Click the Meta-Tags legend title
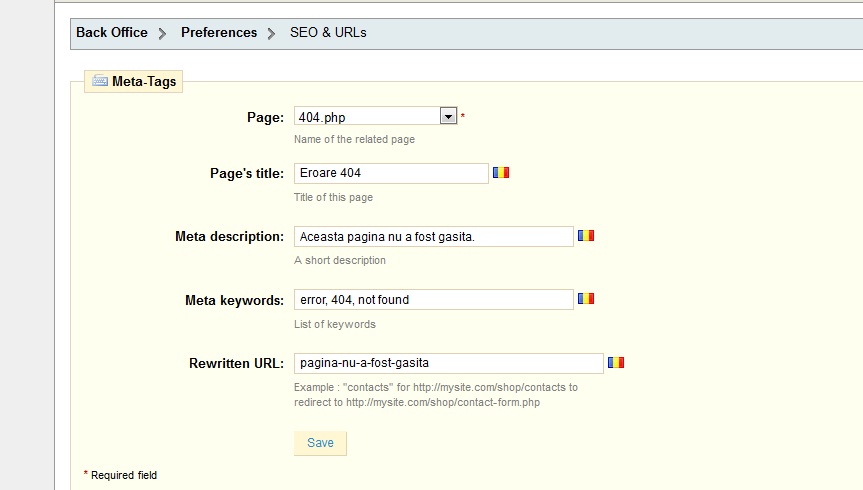 (144, 82)
